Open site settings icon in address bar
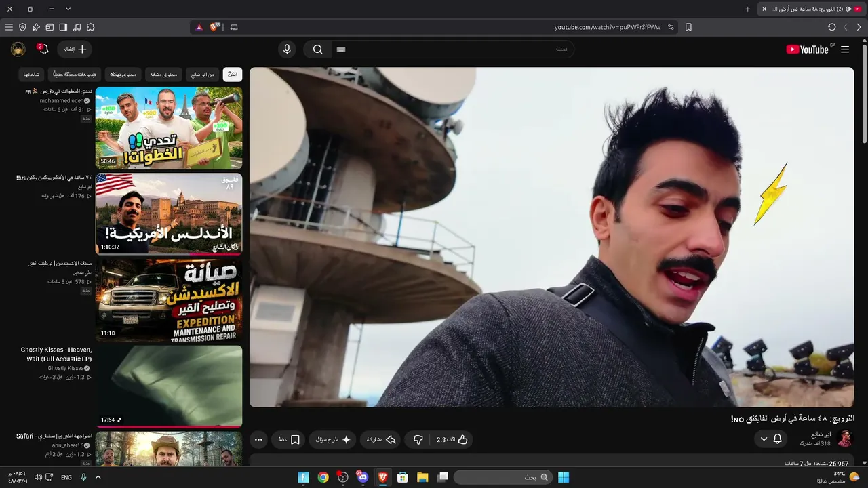This screenshot has width=868, height=488. click(671, 27)
